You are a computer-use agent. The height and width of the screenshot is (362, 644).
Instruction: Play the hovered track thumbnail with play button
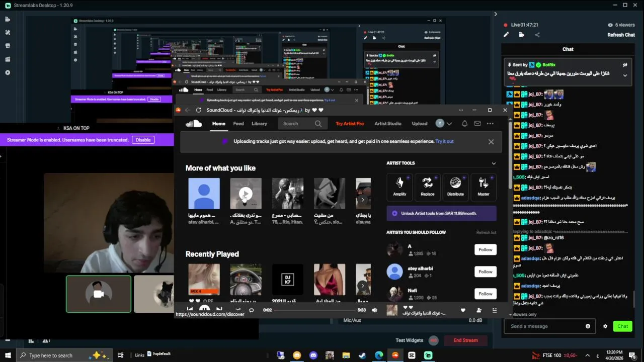pyautogui.click(x=246, y=194)
